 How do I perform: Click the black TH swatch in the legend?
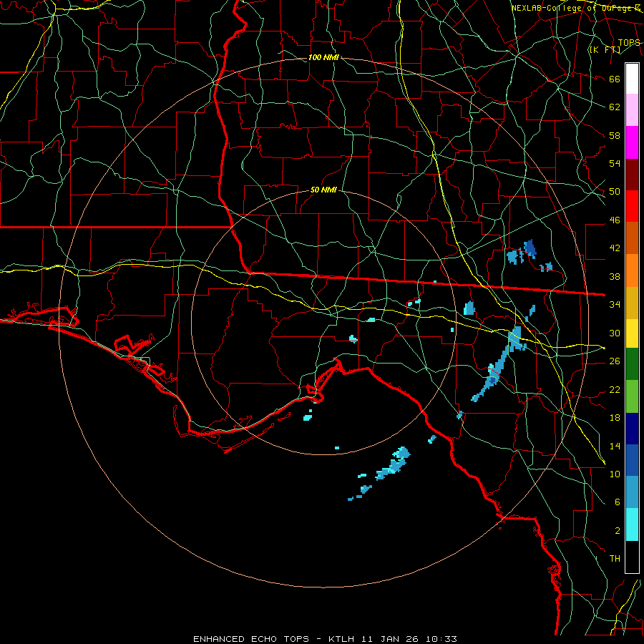pos(632,557)
